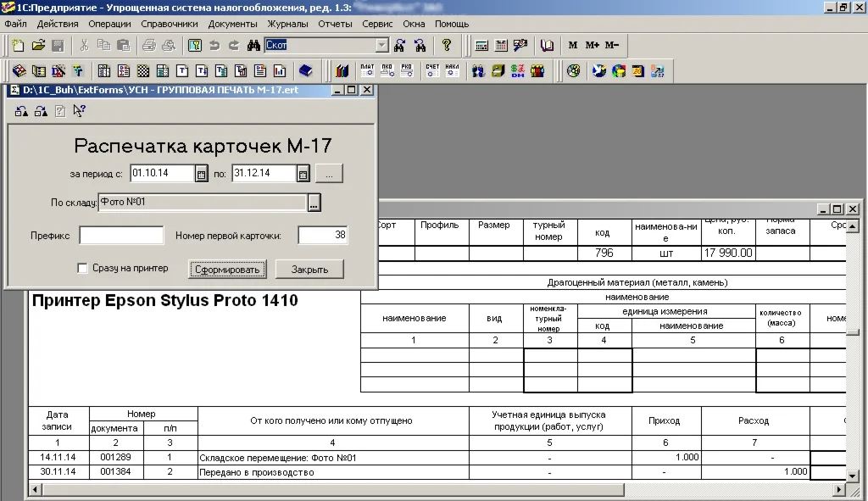Click the open folder icon

[38, 46]
